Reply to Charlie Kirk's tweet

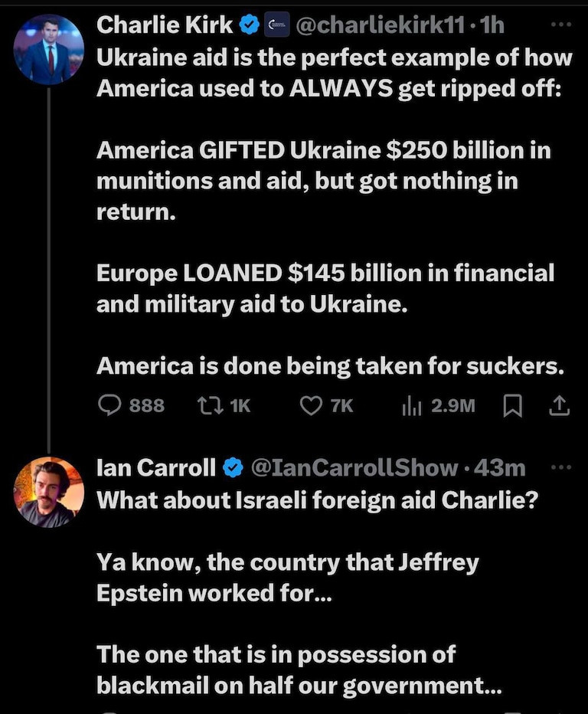pyautogui.click(x=111, y=405)
